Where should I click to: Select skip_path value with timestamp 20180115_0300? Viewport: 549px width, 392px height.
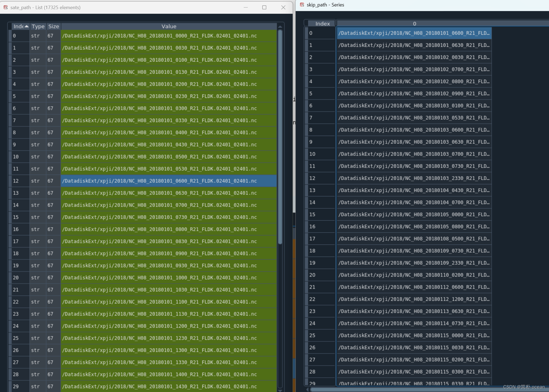[x=414, y=372]
